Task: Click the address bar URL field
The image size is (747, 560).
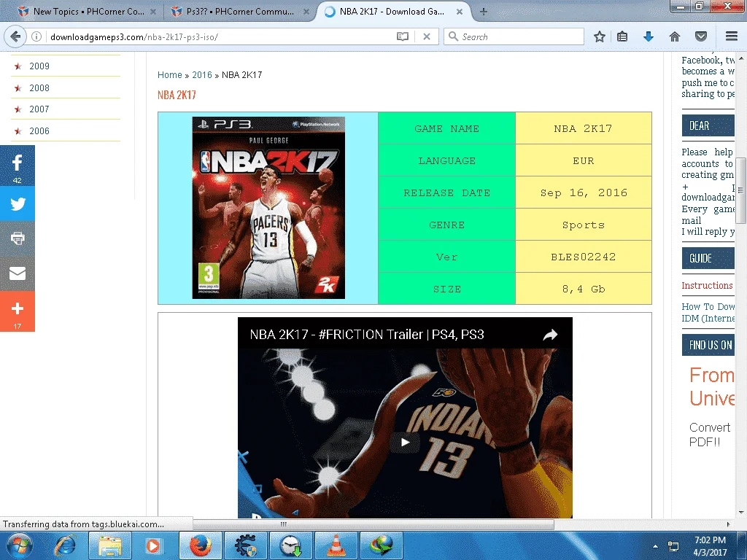Action: tap(219, 36)
